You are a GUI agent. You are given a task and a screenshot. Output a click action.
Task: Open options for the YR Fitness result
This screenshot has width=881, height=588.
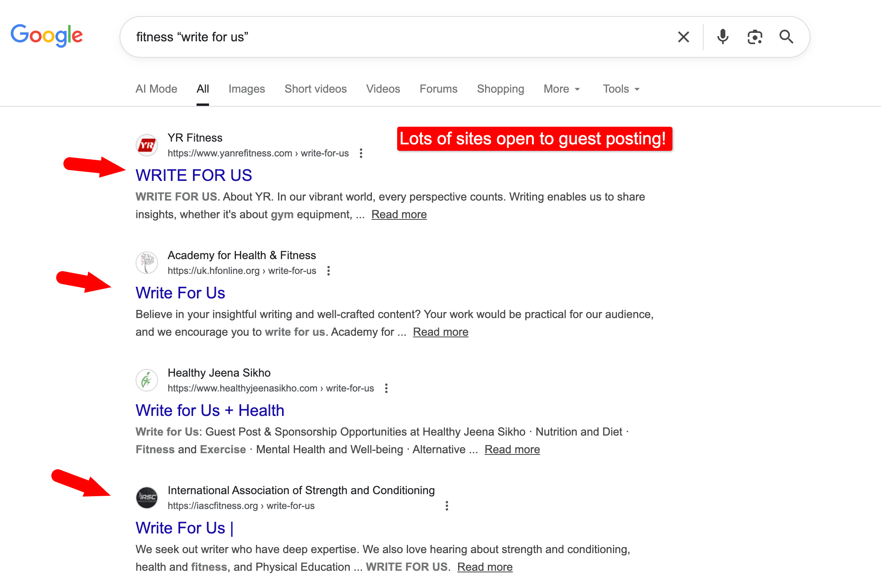click(361, 153)
